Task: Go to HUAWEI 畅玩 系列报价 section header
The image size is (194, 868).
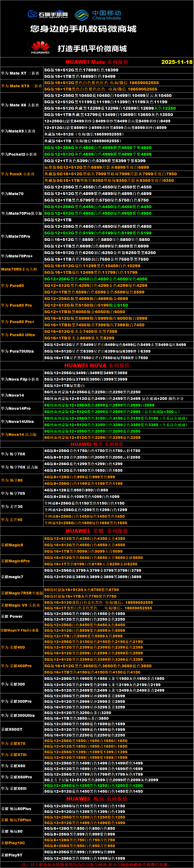Action: (97, 799)
